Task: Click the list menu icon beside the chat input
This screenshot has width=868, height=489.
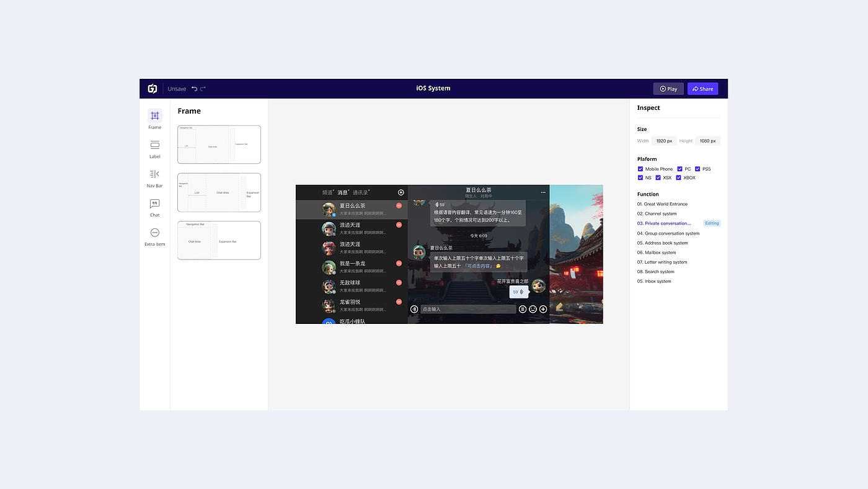Action: pos(523,309)
